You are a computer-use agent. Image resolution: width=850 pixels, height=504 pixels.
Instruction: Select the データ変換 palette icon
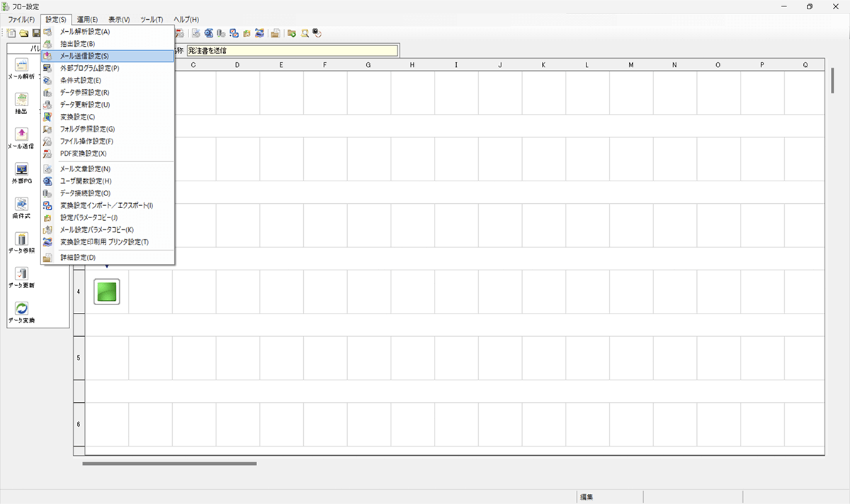(x=21, y=308)
